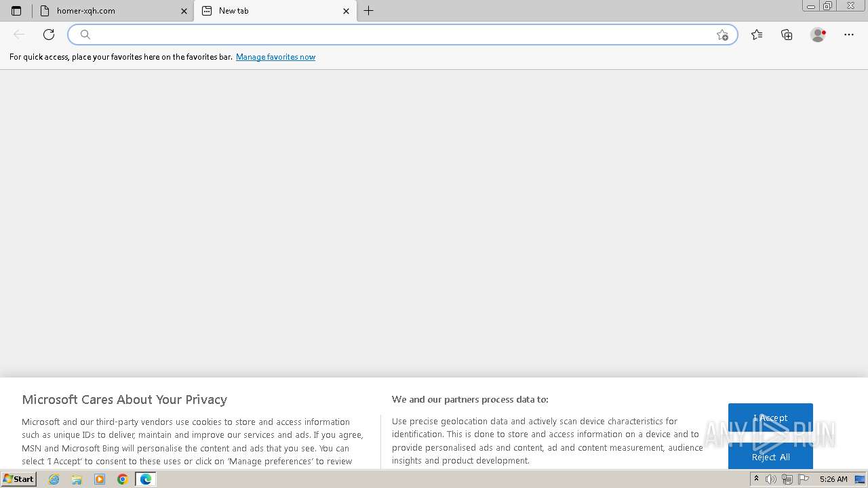The height and width of the screenshot is (488, 868).
Task: Refresh the current page
Action: [49, 35]
